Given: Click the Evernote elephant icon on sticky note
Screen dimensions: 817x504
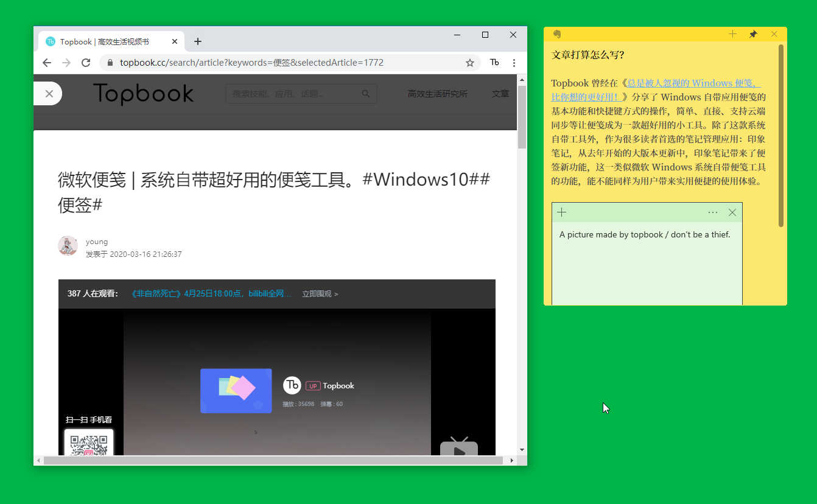Looking at the screenshot, I should [x=557, y=34].
